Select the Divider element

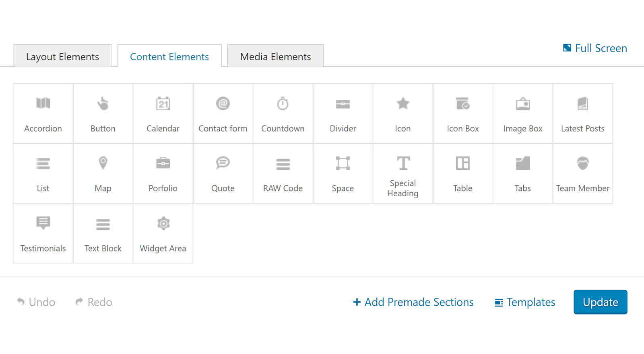[x=343, y=113]
